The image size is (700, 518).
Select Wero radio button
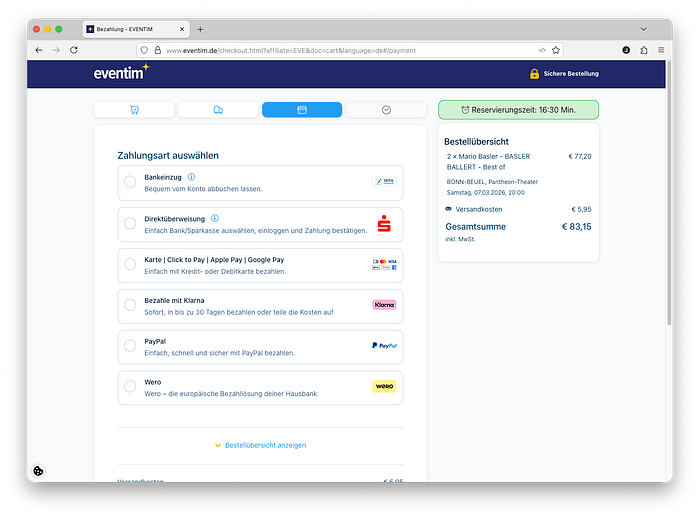coord(130,386)
